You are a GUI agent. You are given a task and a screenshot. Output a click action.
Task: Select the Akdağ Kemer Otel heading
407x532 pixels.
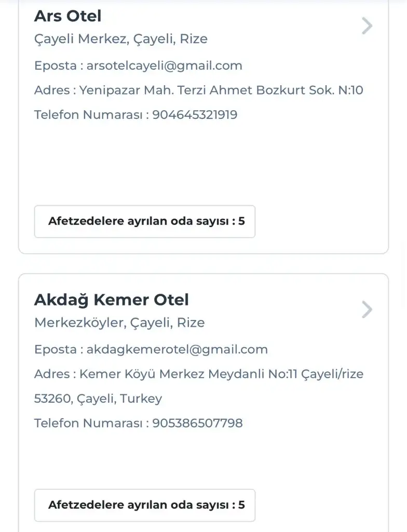pyautogui.click(x=111, y=300)
